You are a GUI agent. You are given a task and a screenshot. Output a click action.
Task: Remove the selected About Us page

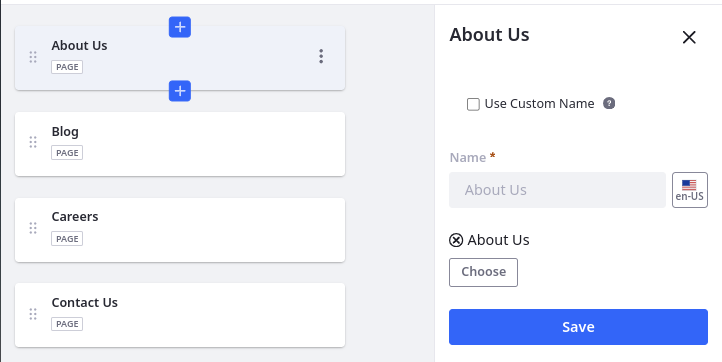456,240
